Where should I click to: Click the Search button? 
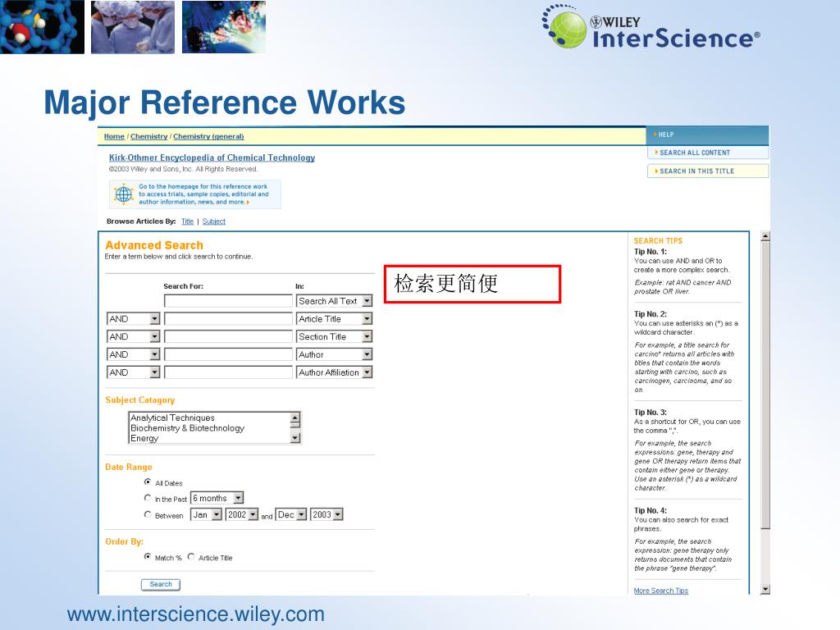click(x=161, y=584)
